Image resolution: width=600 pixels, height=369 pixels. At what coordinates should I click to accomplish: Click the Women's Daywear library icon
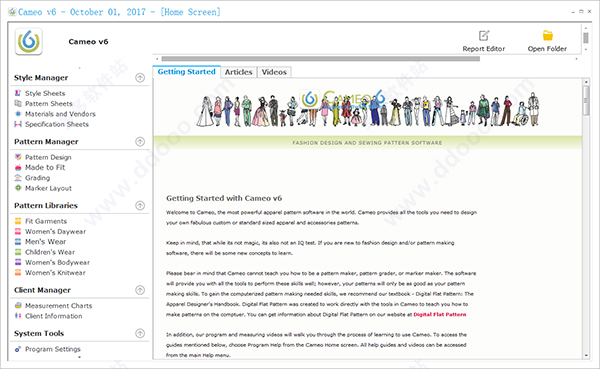(18, 231)
